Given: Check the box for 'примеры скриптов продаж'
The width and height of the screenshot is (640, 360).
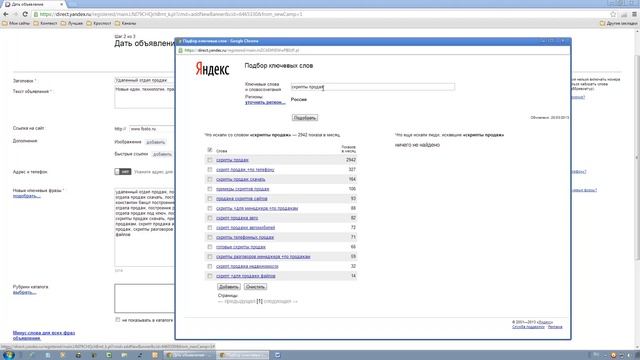Looking at the screenshot, I should coord(210,189).
